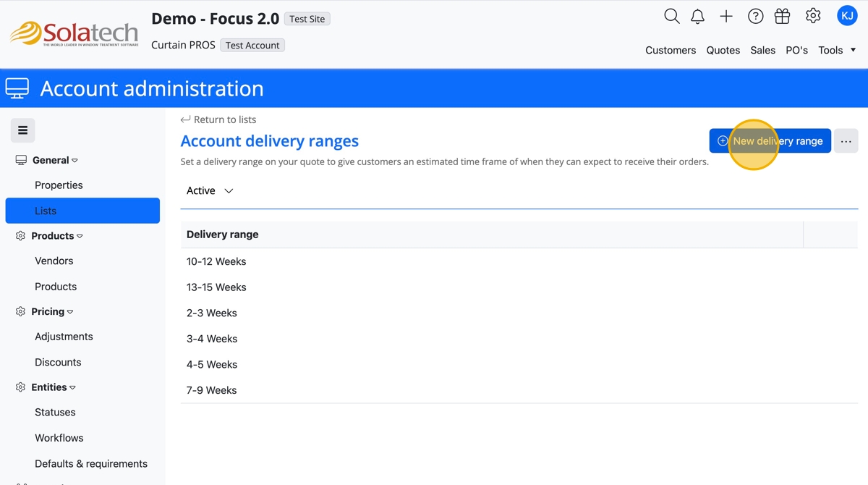Image resolution: width=868 pixels, height=485 pixels.
Task: Expand the Tools menu dropdown
Action: click(837, 50)
